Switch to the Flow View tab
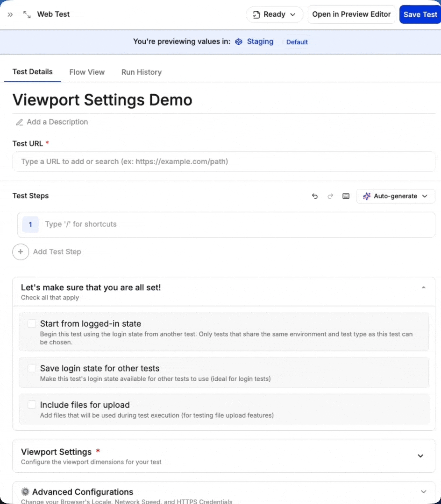441x504 pixels. pos(86,72)
